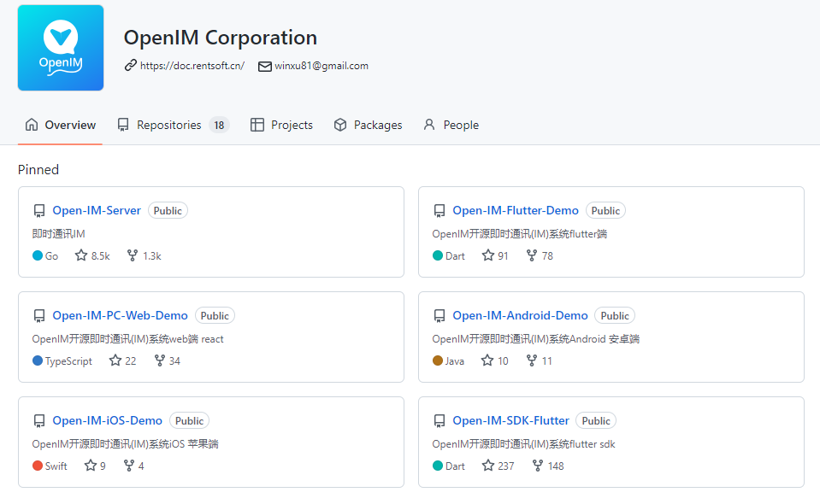This screenshot has height=504, width=820.
Task: Switch to the Projects tab
Action: tap(291, 125)
